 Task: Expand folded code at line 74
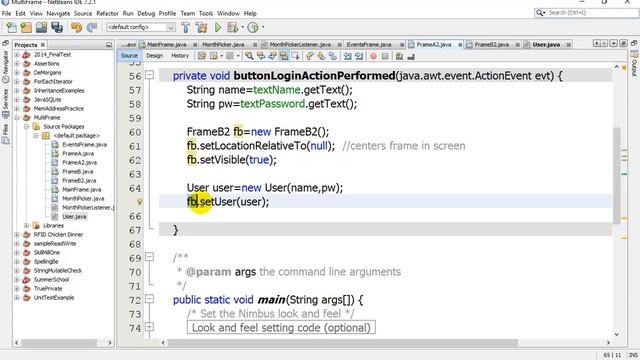149,327
